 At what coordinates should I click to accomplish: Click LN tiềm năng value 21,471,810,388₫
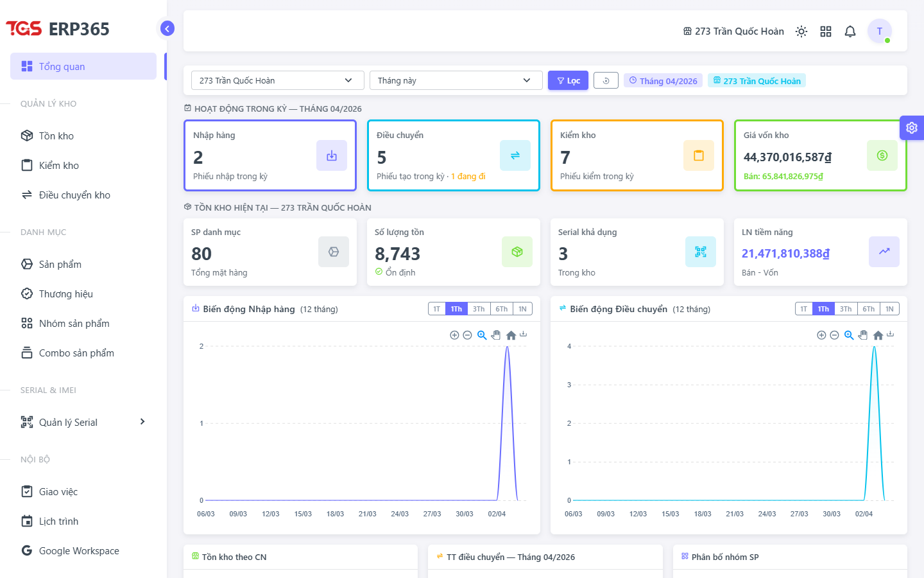point(785,254)
